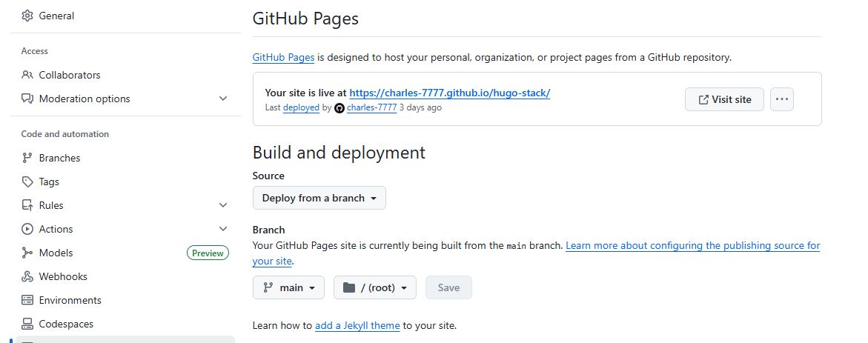Screen dimensions: 868x343
Task: Open Codespaces settings
Action: 66,324
